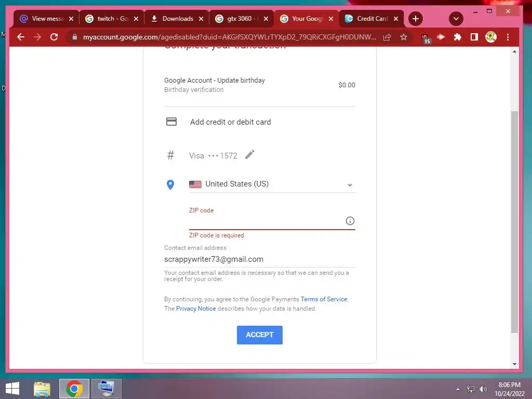Open the extension with badge 15
The image size is (532, 399).
(x=425, y=38)
